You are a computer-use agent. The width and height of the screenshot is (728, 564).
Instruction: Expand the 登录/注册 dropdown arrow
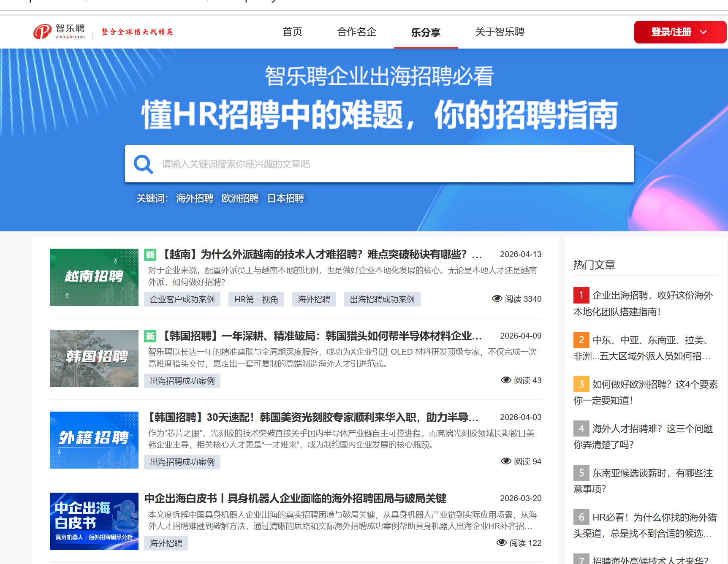[704, 32]
